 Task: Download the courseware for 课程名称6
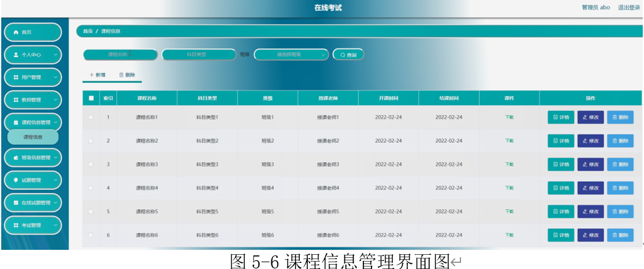coord(509,235)
